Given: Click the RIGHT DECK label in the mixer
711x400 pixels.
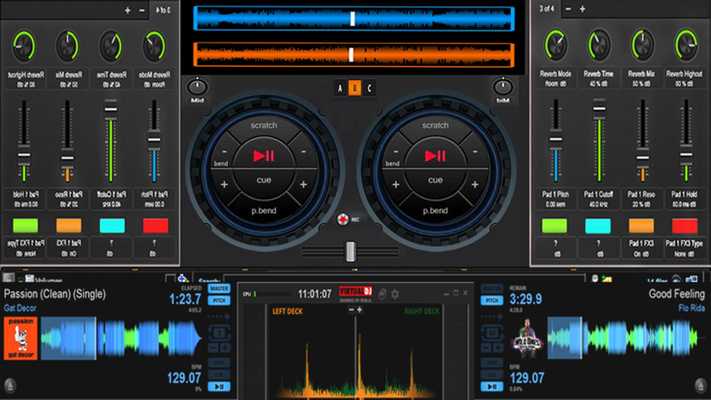Looking at the screenshot, I should 422,312.
